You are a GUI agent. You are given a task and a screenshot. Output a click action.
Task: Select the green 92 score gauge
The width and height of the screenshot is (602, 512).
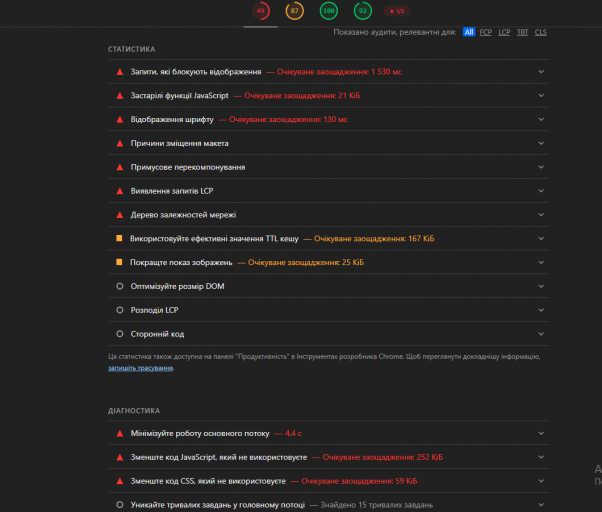click(362, 11)
